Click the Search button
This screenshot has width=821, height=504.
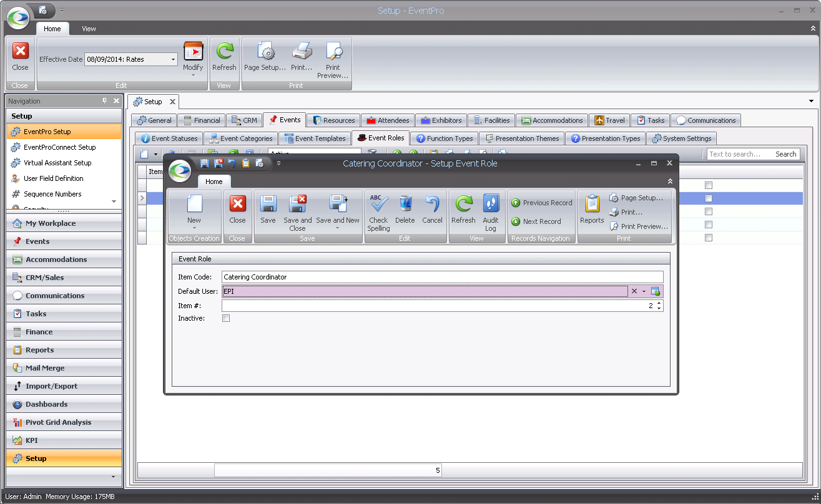click(x=785, y=154)
